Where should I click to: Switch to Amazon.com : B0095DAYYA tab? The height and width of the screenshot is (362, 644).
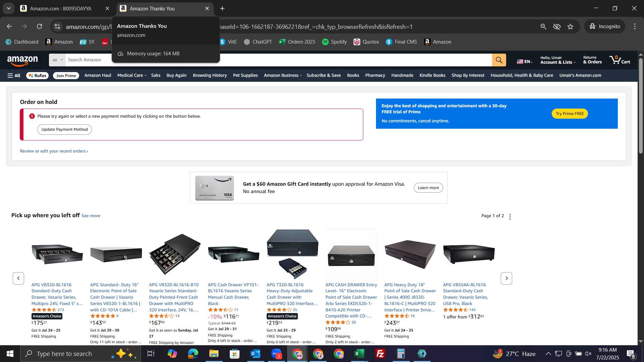pos(61,8)
